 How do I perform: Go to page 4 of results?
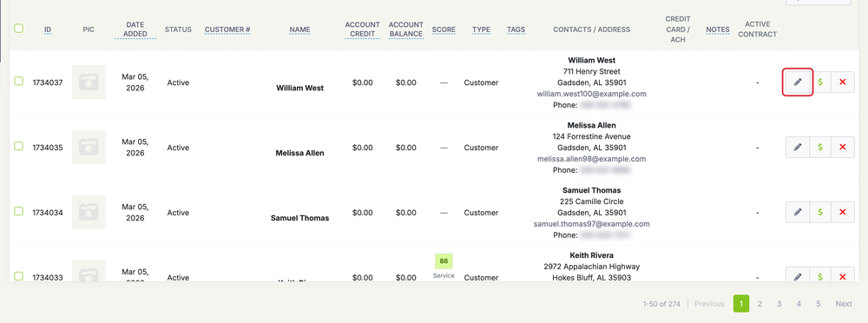799,304
